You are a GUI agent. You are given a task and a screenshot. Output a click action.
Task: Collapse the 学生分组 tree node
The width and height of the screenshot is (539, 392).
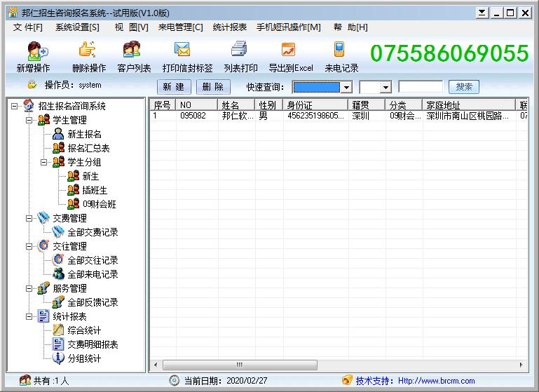click(x=43, y=162)
